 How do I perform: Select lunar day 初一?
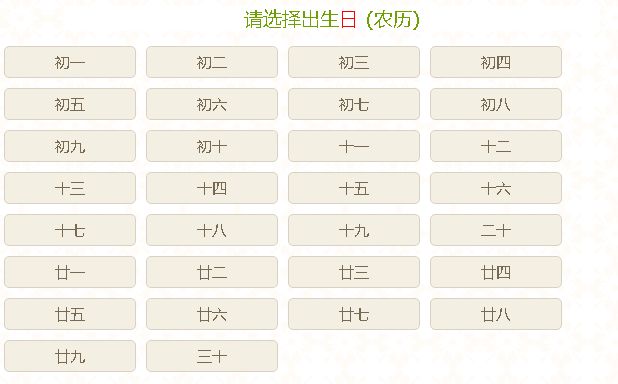click(x=70, y=62)
